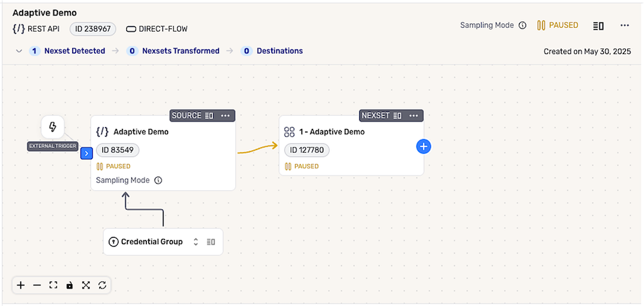
Task: Click the ID 238967 badge
Action: click(x=93, y=29)
